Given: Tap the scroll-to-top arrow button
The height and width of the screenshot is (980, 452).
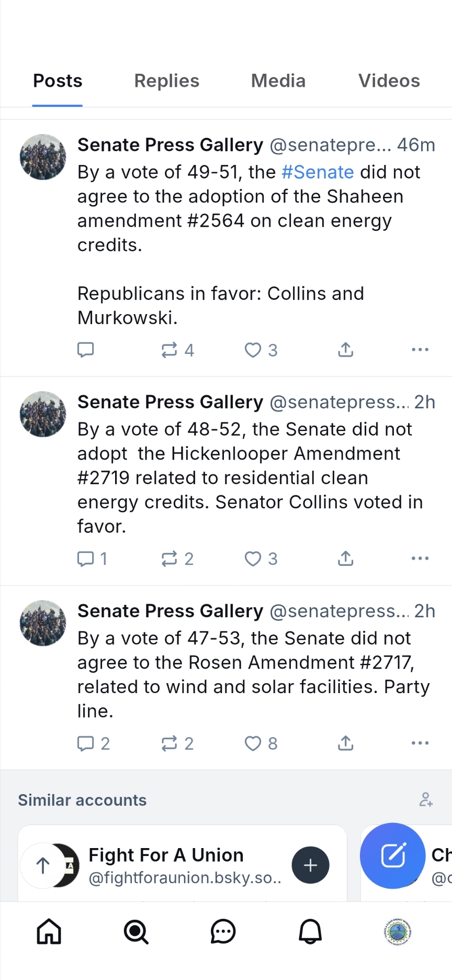Looking at the screenshot, I should pos(43,865).
